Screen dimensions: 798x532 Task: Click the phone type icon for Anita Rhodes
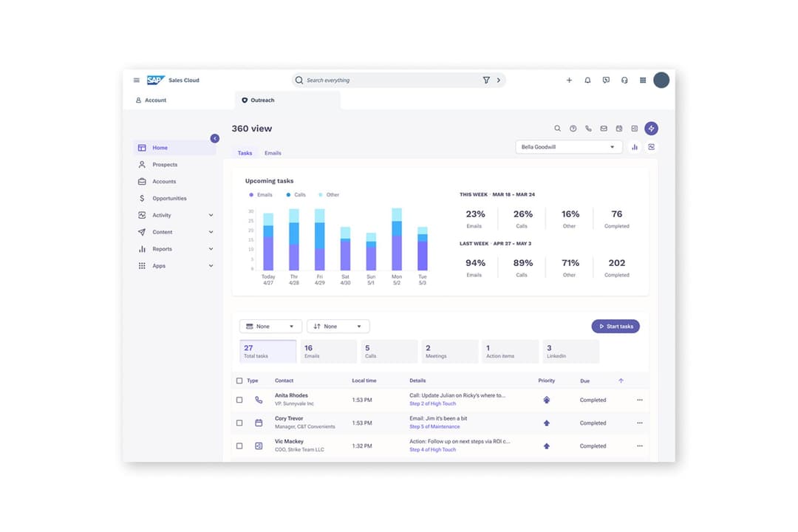click(x=259, y=400)
